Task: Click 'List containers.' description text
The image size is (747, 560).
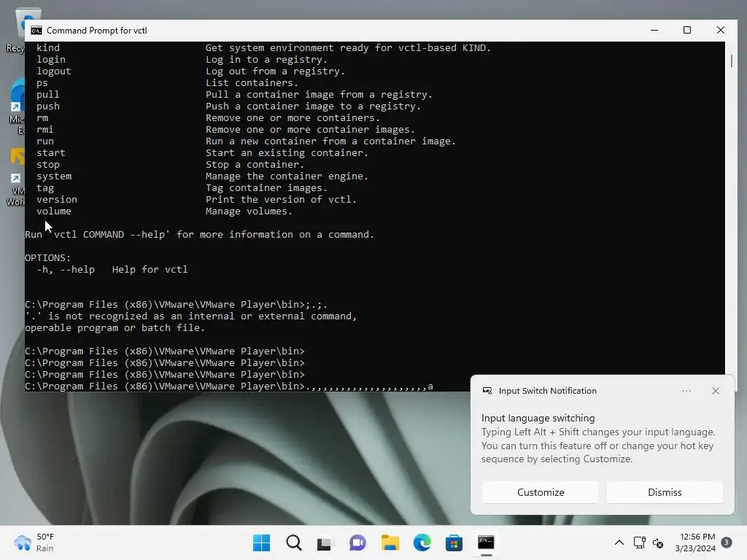Action: 252,83
